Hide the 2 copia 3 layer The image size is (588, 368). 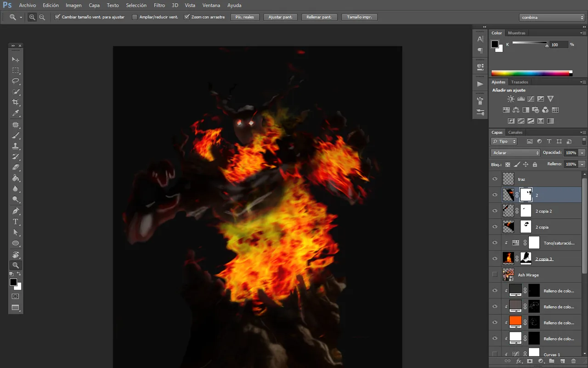tap(495, 259)
